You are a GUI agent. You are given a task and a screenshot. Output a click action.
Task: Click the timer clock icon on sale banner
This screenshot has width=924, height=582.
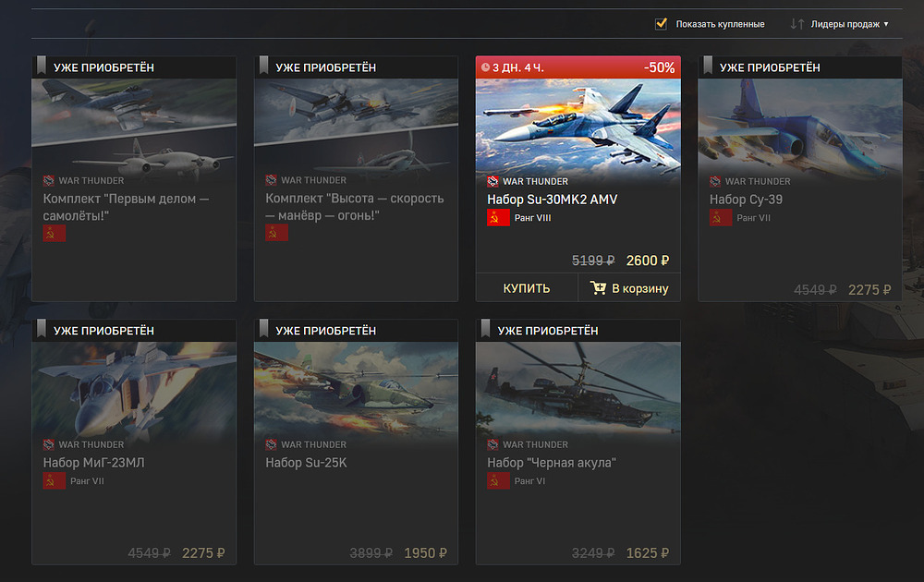tap(486, 67)
